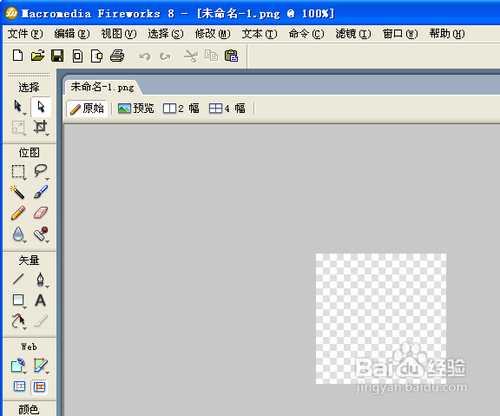Toggle Show slices and hotspots
500x416 pixels.
click(40, 387)
